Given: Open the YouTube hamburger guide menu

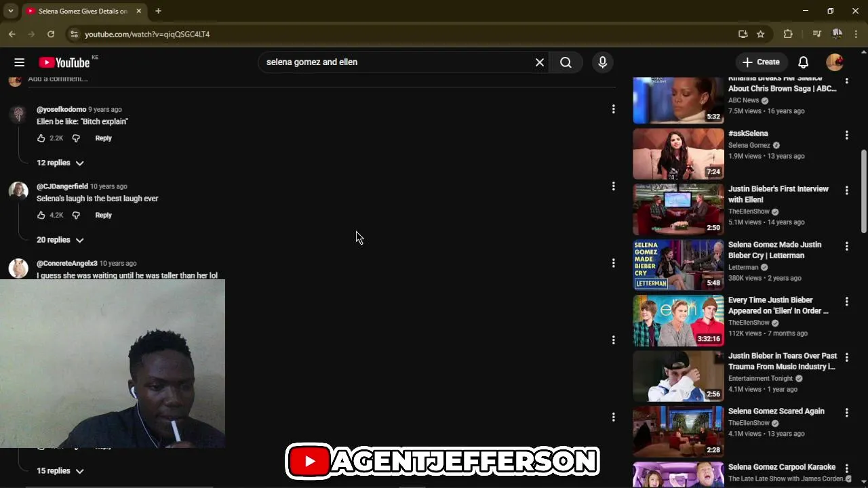Looking at the screenshot, I should coord(19,62).
